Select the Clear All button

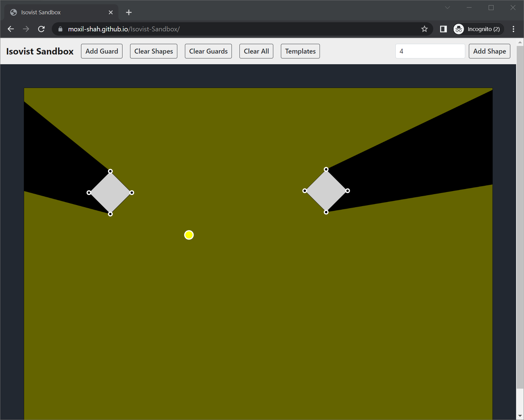[256, 51]
